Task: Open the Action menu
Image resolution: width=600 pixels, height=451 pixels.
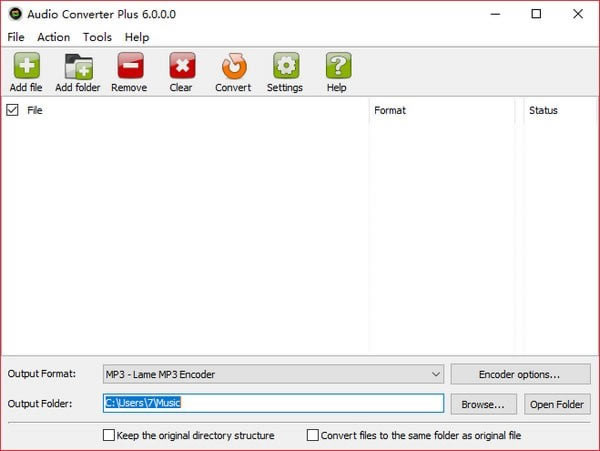Action: tap(54, 37)
